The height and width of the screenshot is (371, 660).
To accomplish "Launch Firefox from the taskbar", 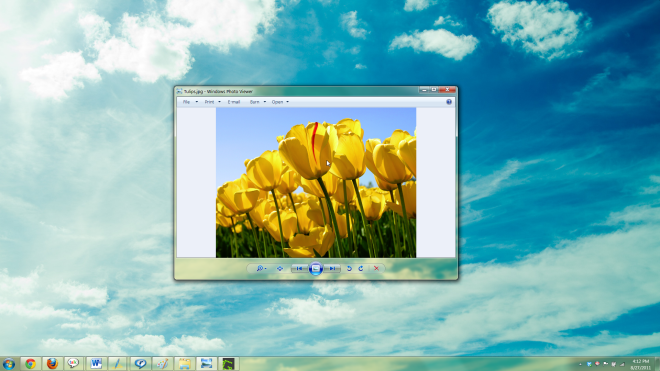I will [x=52, y=364].
